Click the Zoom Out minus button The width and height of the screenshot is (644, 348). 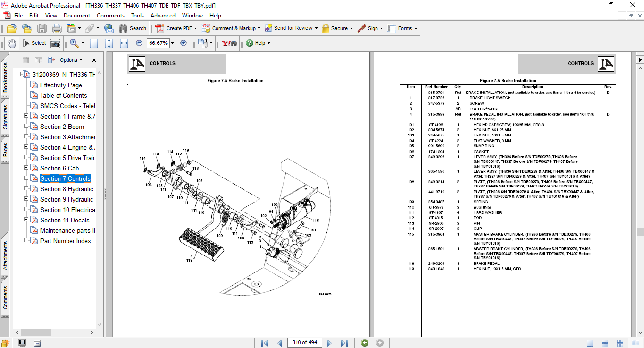[x=139, y=43]
